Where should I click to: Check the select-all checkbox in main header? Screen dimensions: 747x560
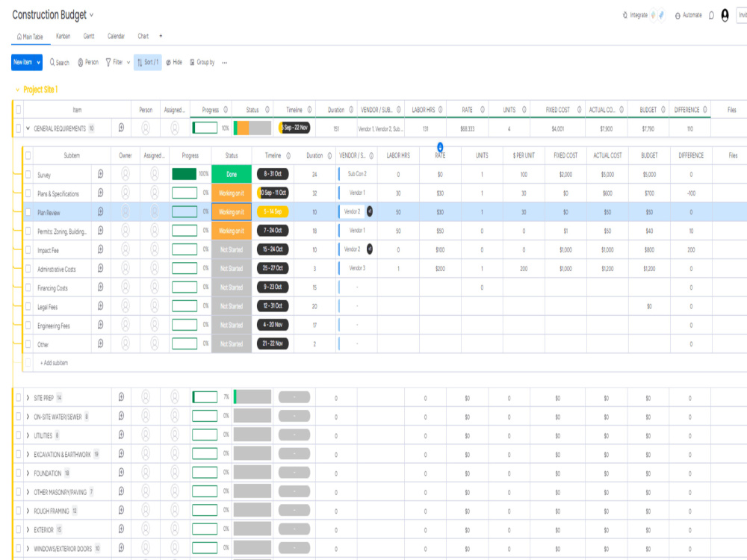tap(19, 110)
